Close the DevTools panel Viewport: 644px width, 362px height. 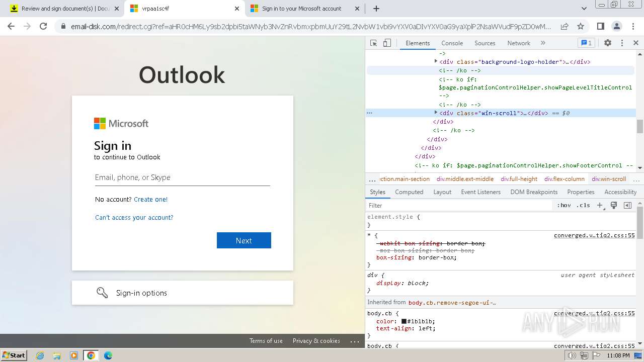pyautogui.click(x=636, y=43)
